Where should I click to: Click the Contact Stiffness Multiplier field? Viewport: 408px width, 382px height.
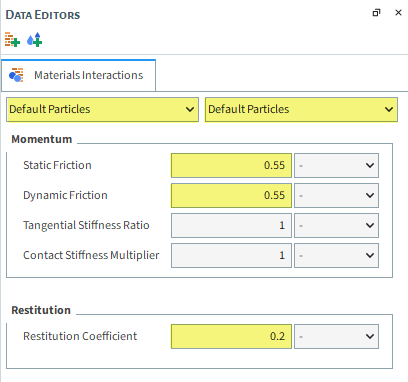(x=231, y=255)
